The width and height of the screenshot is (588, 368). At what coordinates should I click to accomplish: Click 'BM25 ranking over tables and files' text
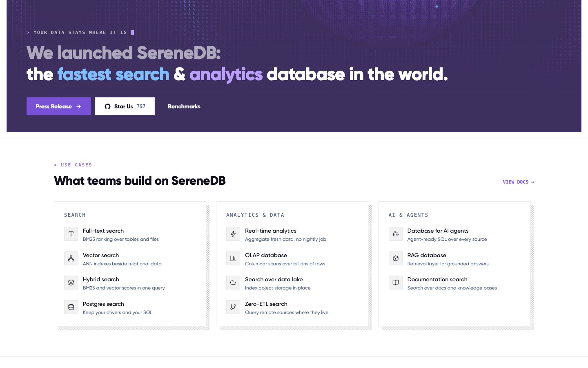coord(121,239)
